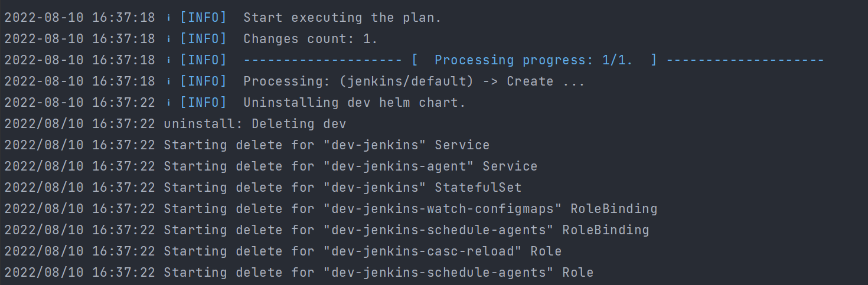This screenshot has height=285, width=868.
Task: Click "dev-jenkins-agent" Service log line
Action: (271, 166)
